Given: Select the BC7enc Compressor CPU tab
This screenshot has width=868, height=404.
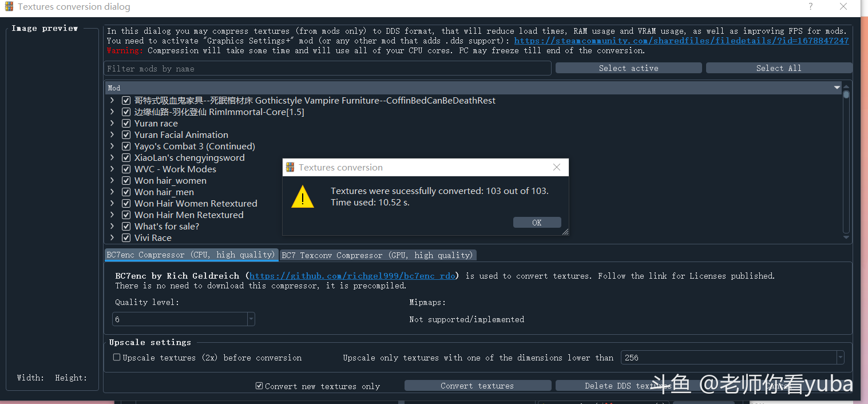Looking at the screenshot, I should point(191,255).
